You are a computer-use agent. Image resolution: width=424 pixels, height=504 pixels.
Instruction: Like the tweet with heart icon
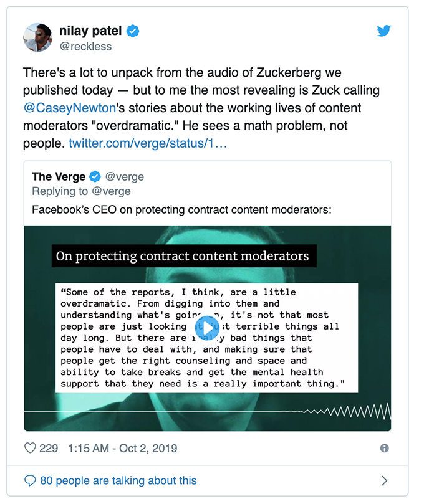coord(30,448)
